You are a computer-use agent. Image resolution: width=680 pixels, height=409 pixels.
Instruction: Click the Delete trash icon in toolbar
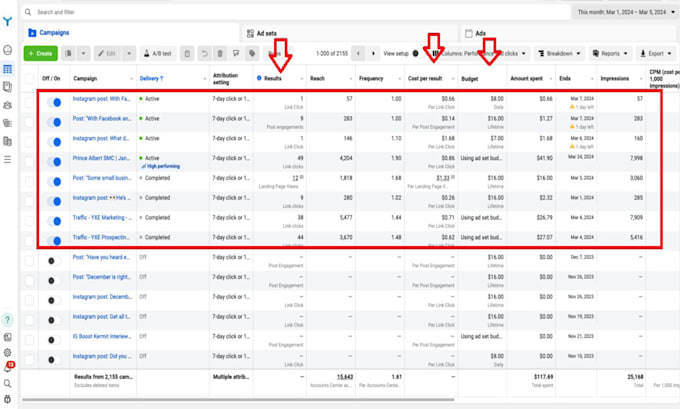click(220, 53)
